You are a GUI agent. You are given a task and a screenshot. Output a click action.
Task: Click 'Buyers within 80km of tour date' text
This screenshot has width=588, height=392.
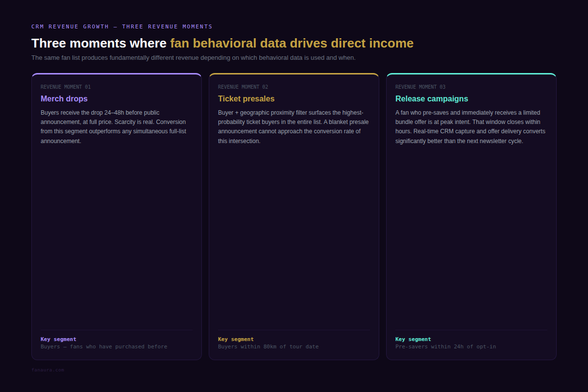(x=268, y=346)
